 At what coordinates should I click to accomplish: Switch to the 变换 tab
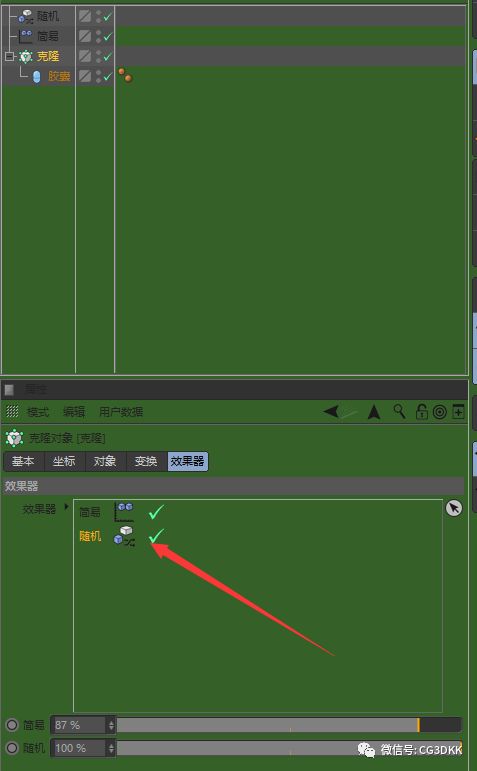(147, 461)
